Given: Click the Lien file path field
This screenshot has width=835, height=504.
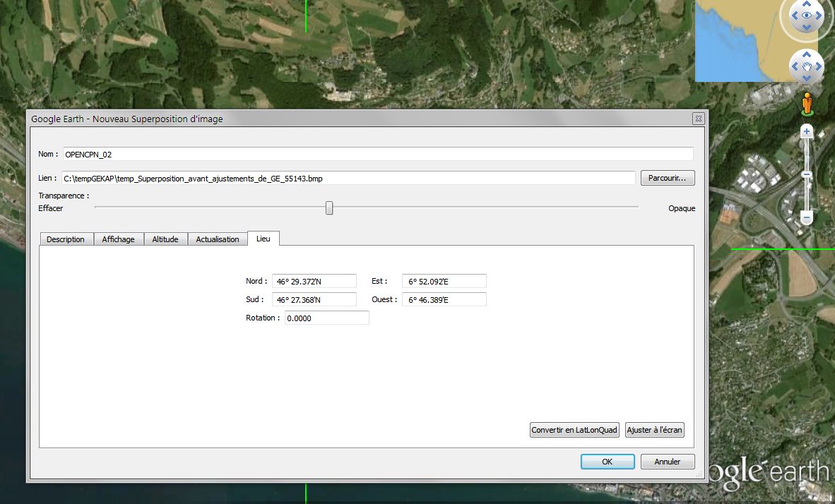Looking at the screenshot, I should point(348,179).
